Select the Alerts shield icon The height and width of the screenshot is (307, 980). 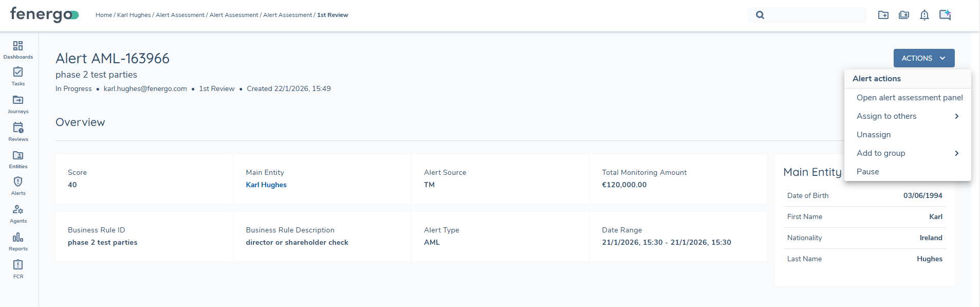(x=18, y=182)
